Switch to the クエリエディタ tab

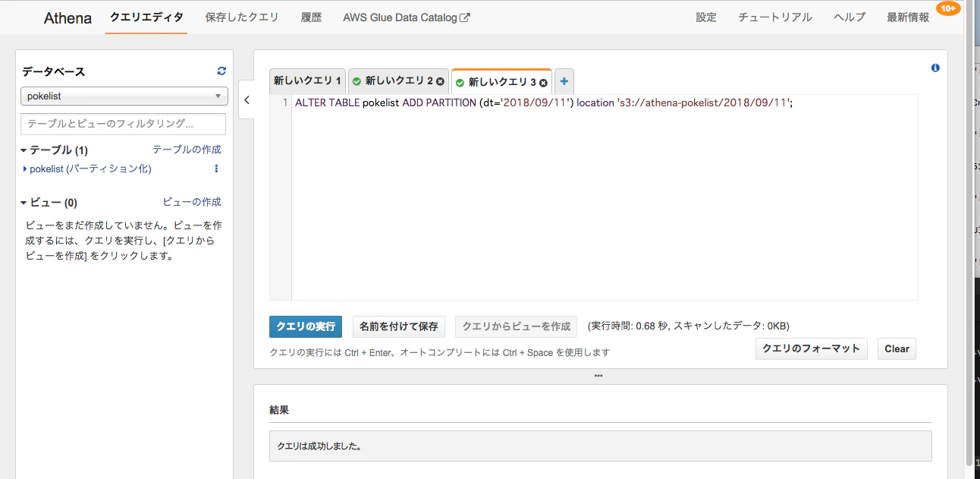click(146, 17)
